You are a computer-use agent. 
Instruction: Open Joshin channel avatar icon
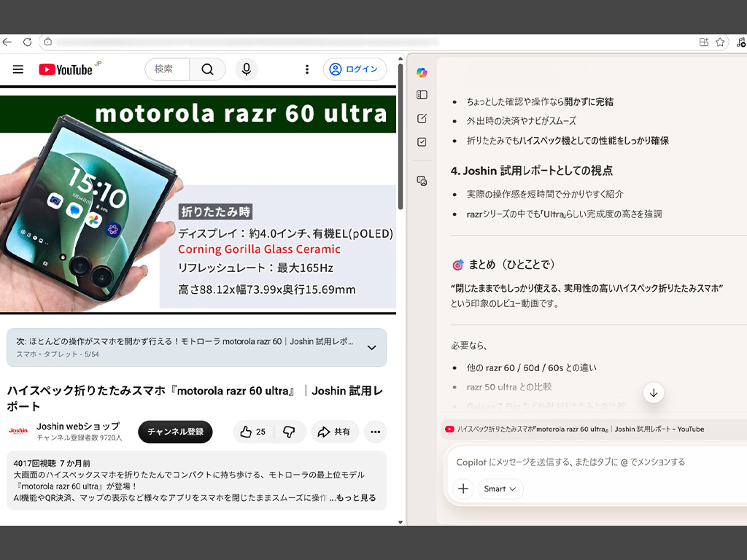tap(18, 431)
